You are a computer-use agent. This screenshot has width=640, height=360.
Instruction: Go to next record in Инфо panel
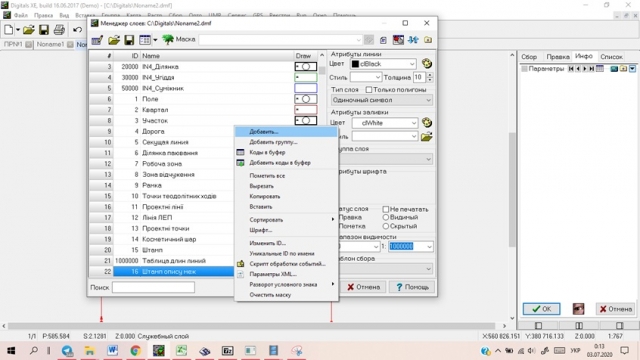tap(584, 69)
